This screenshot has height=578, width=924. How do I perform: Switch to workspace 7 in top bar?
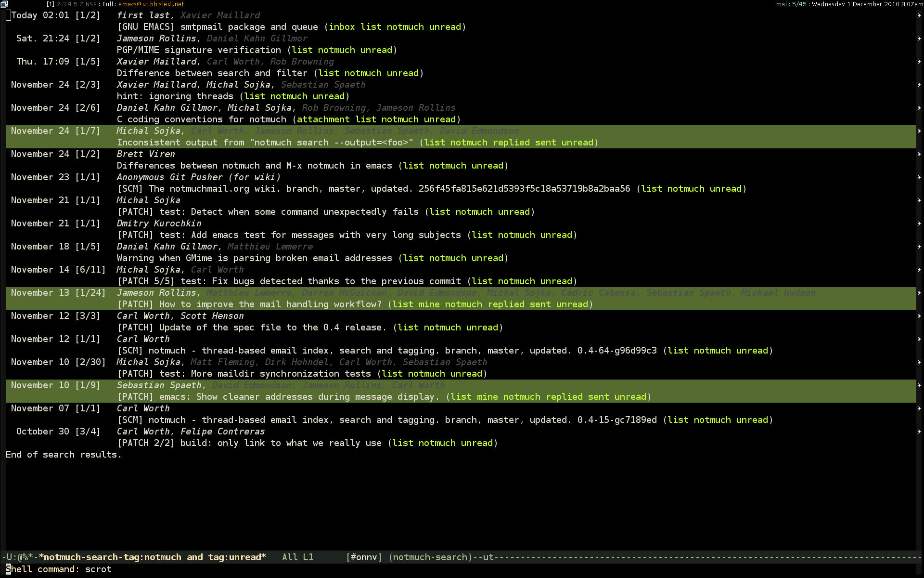click(x=81, y=4)
